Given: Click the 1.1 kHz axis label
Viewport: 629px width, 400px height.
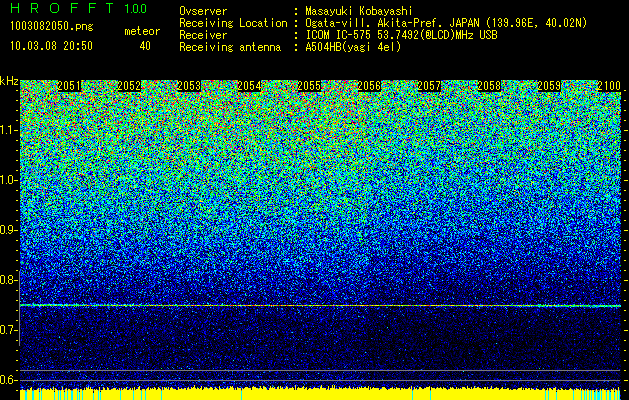Looking at the screenshot, I should (x=8, y=130).
